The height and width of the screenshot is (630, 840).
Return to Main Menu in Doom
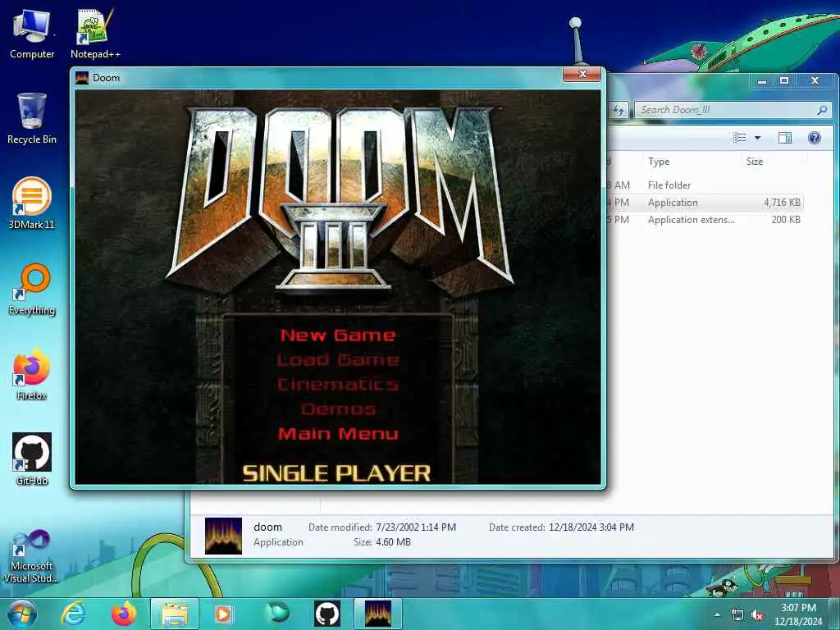(x=338, y=433)
